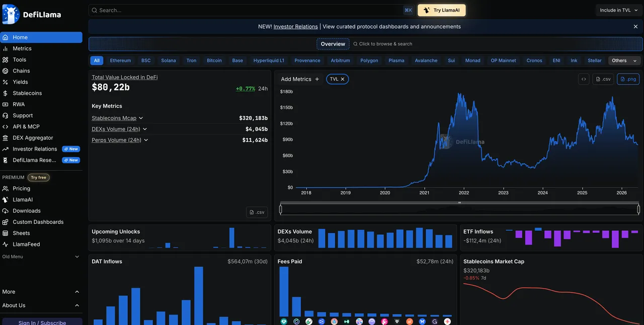Open the Home sidebar item

(41, 37)
